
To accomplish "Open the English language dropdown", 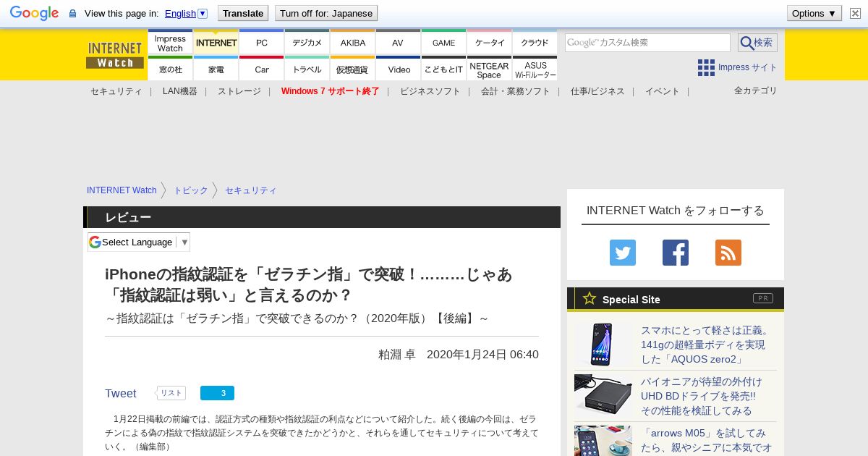I will point(186,13).
